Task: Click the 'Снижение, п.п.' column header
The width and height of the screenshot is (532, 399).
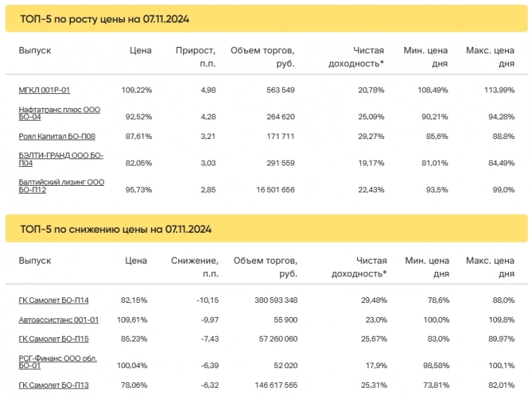Action: coord(195,267)
